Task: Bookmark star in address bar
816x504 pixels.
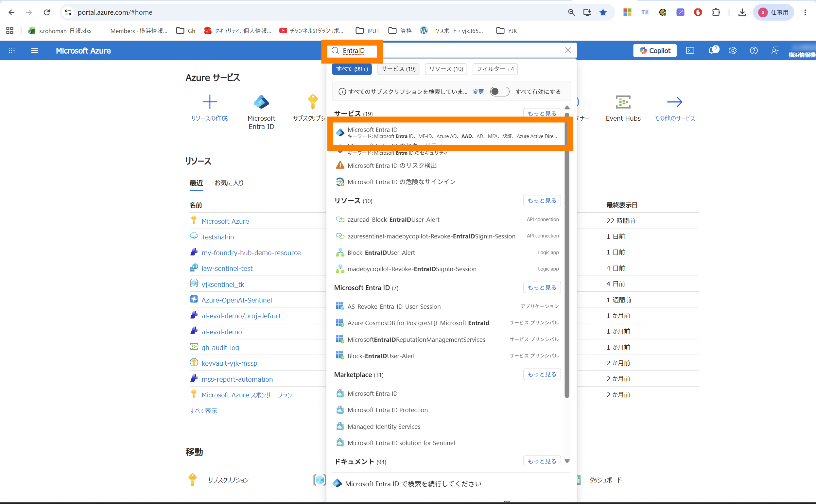Action: coord(603,12)
